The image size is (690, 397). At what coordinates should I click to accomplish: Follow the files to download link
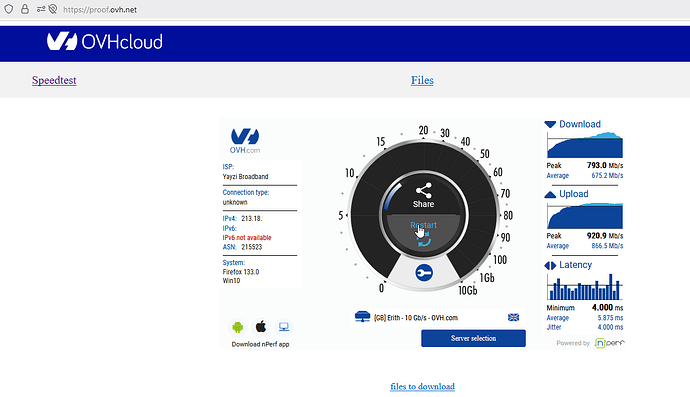pos(422,386)
